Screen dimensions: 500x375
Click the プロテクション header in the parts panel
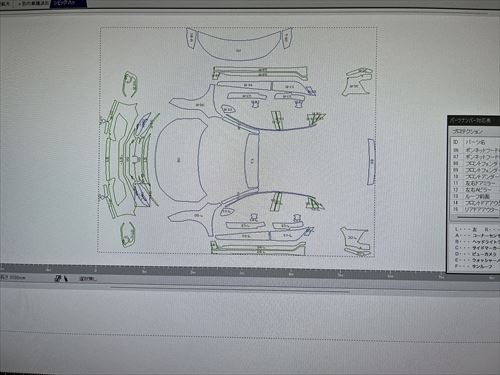pos(467,131)
